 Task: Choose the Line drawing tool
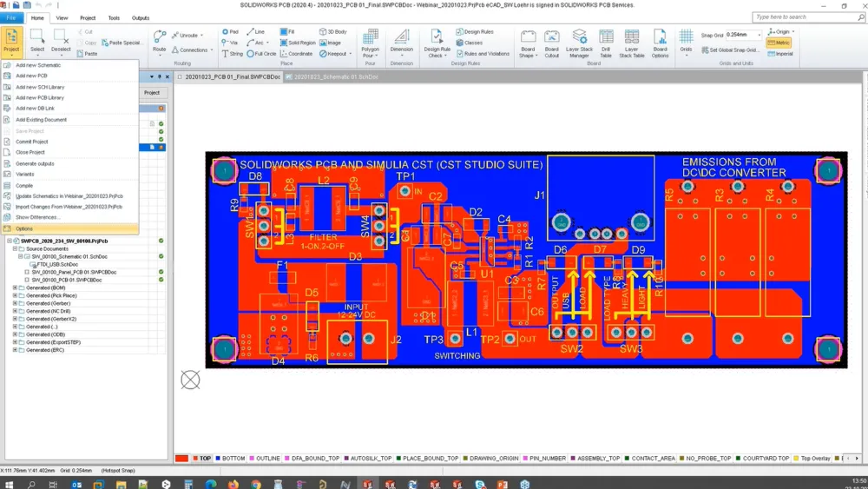click(256, 32)
